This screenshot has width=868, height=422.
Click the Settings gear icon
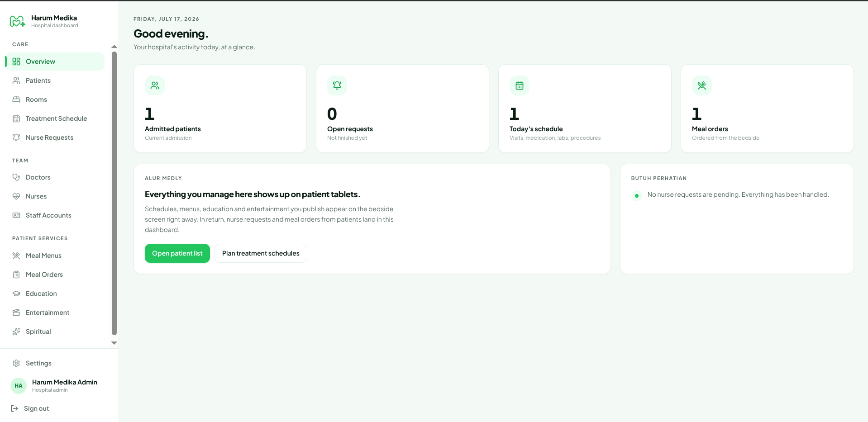point(16,363)
